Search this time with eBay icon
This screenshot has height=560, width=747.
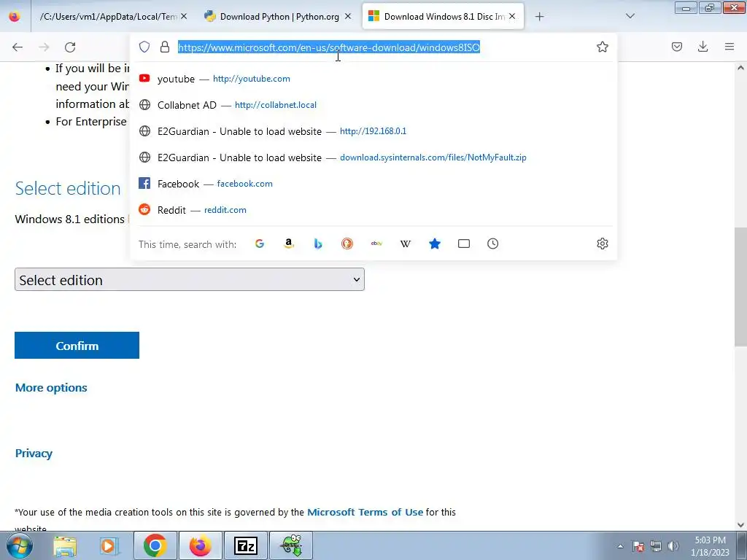click(376, 244)
